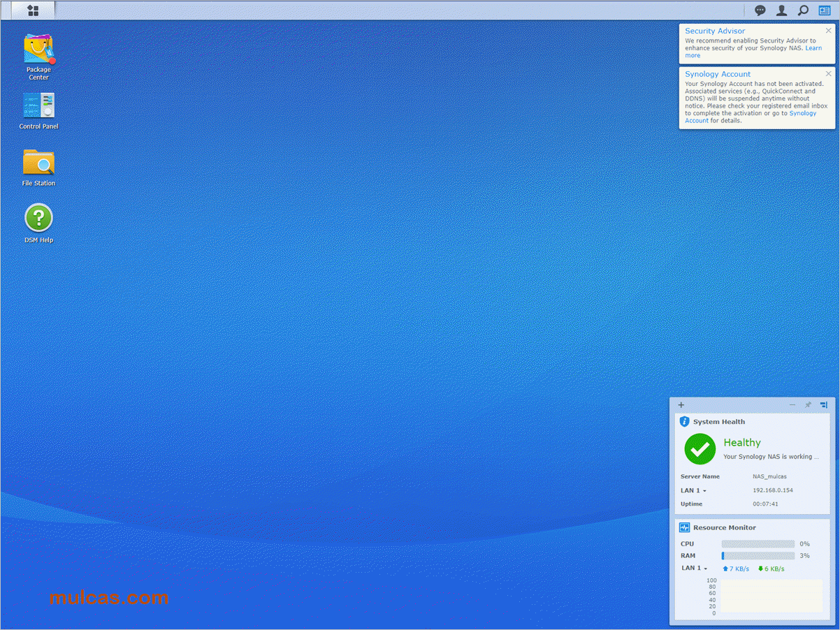Open the notifications speech bubble icon
This screenshot has height=630, width=840.
pos(760,10)
